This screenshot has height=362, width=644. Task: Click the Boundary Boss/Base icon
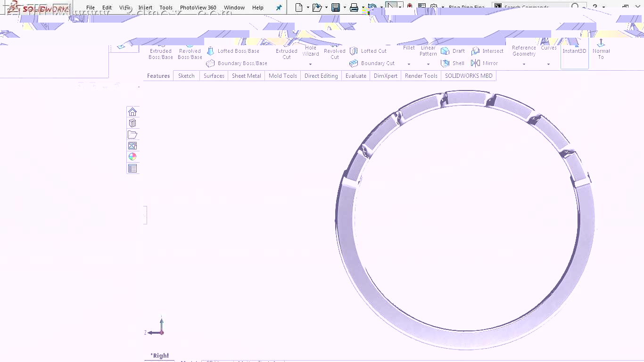coord(211,63)
